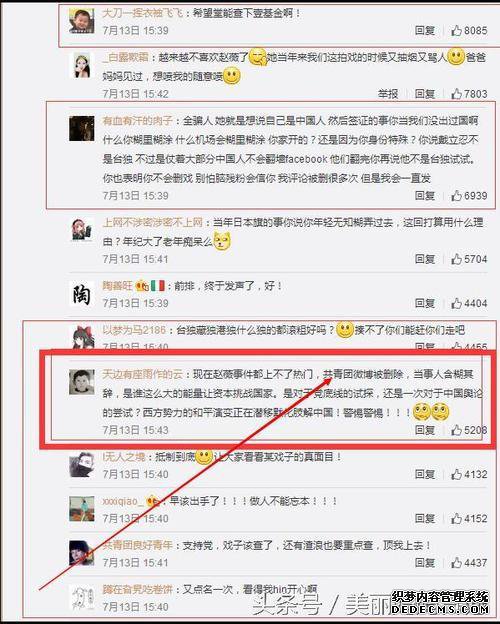The width and height of the screenshot is (500, 624).
Task: Open 天边有座雨作的云 username link
Action: (x=143, y=374)
